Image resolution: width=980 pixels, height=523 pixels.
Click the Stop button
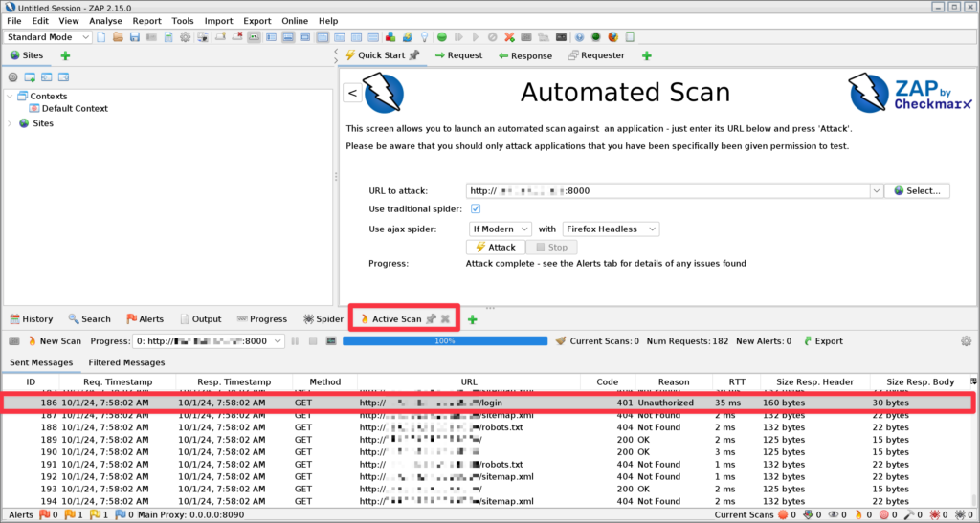(x=552, y=247)
